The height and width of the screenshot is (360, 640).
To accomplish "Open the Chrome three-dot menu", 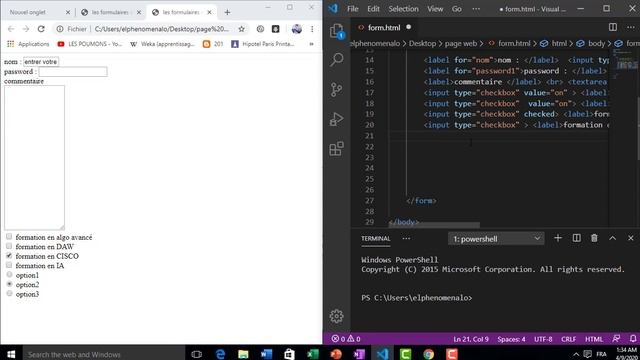I will pyautogui.click(x=312, y=29).
